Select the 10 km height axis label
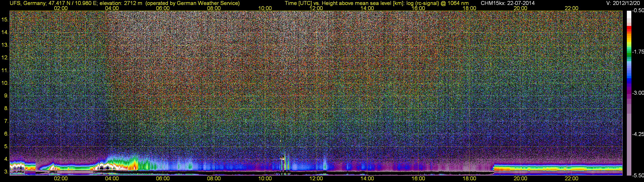Image resolution: width=644 pixels, height=182 pixels. click(x=5, y=83)
